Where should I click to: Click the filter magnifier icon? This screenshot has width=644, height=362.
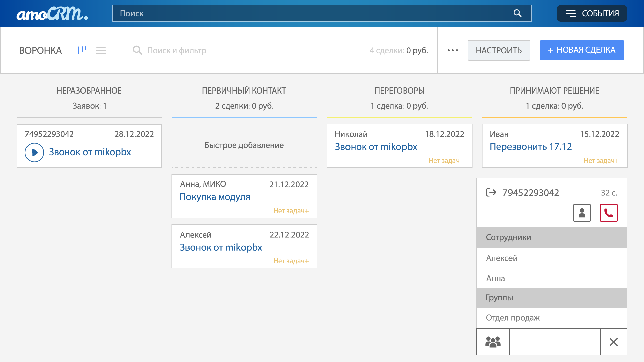137,50
